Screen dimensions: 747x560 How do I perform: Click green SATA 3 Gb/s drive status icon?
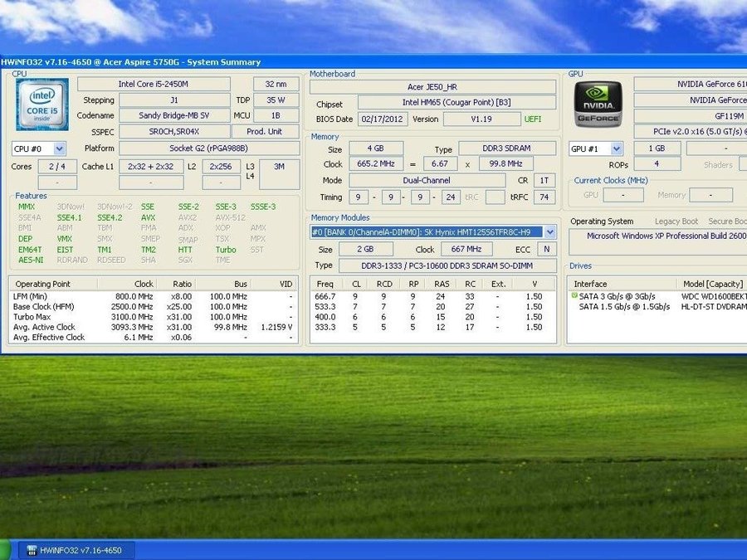pyautogui.click(x=574, y=295)
